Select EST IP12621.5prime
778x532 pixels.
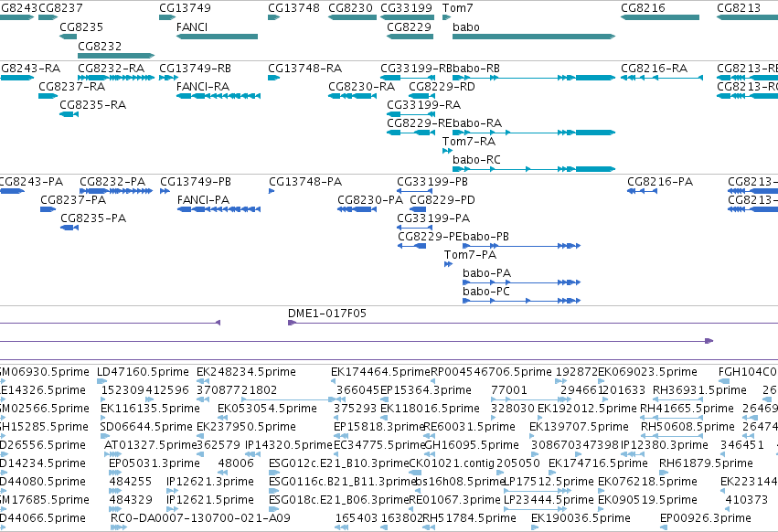click(x=210, y=500)
